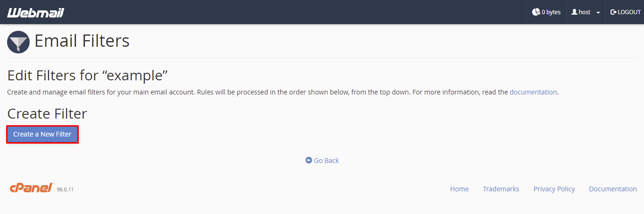Open the Documentation footer link
644x214 pixels.
tap(613, 189)
